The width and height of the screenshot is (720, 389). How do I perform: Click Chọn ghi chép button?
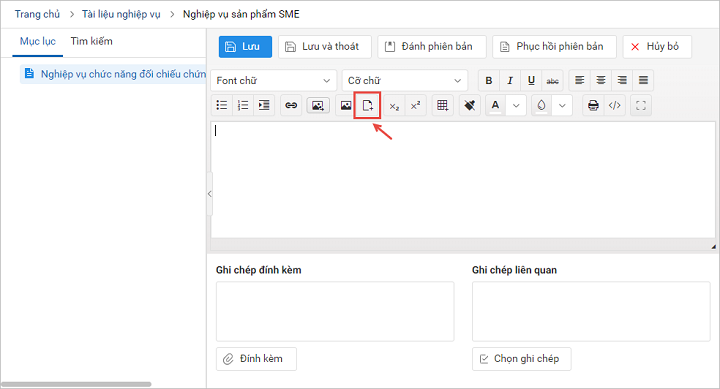click(x=522, y=359)
